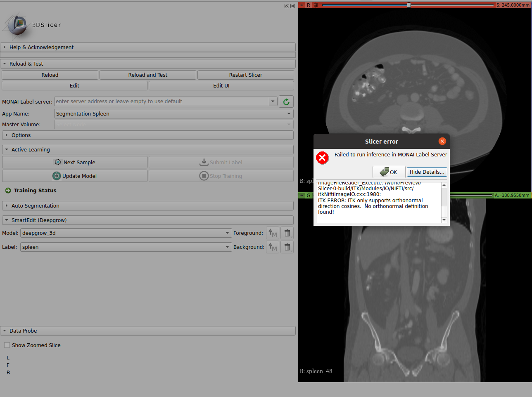532x397 pixels.
Task: Expand the Options section
Action: 7,135
